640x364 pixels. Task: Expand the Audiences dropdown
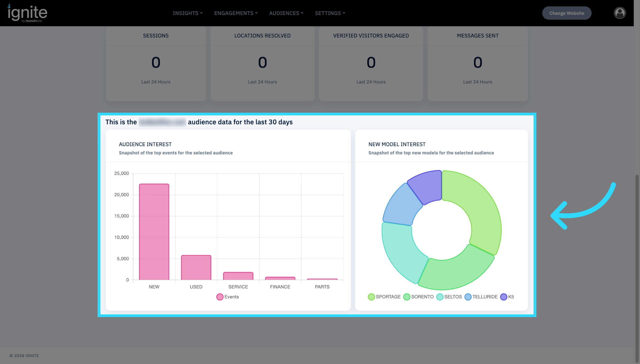click(286, 13)
